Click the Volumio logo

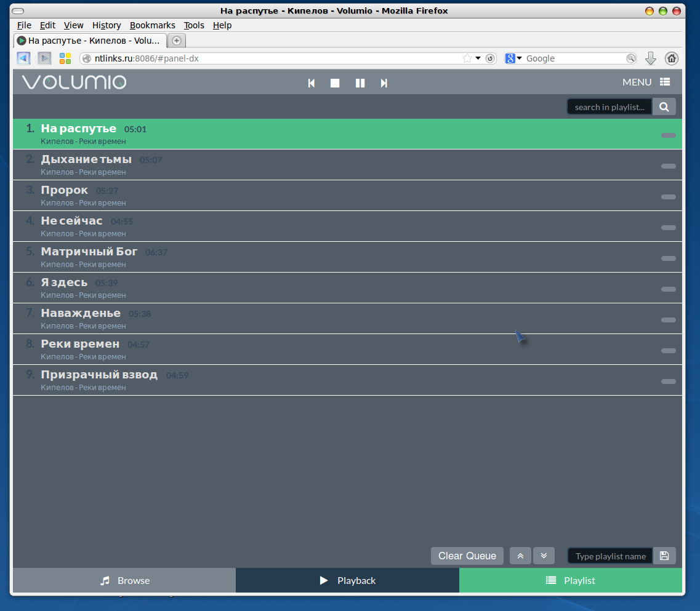click(74, 82)
